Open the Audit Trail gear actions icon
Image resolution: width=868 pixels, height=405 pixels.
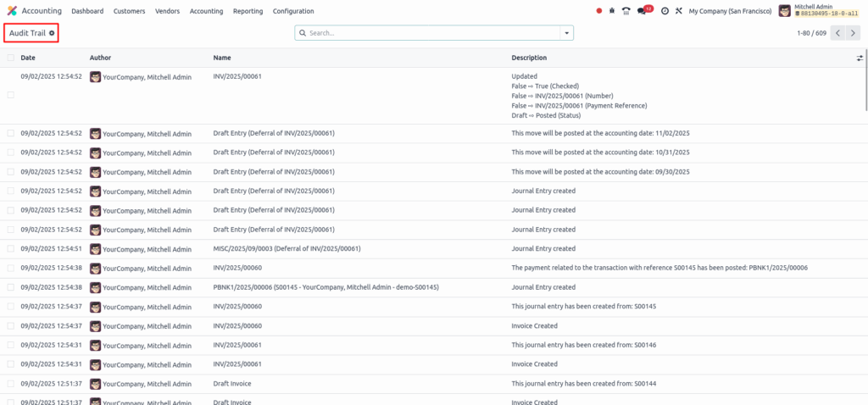coord(52,33)
